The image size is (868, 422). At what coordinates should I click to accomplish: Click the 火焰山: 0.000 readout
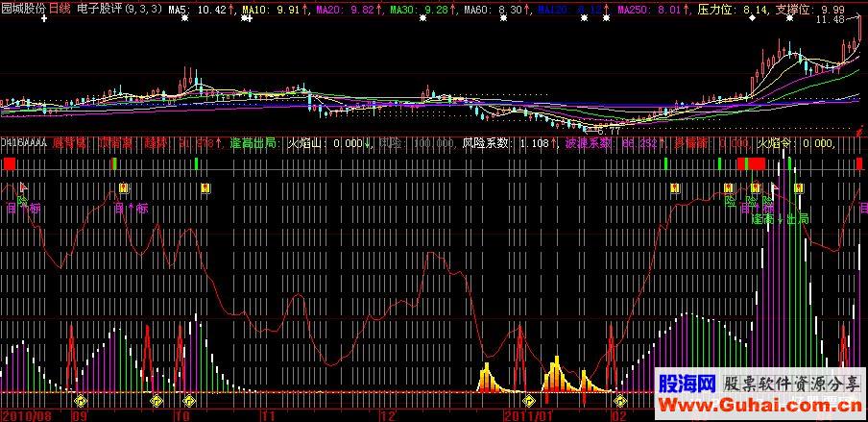click(x=327, y=143)
